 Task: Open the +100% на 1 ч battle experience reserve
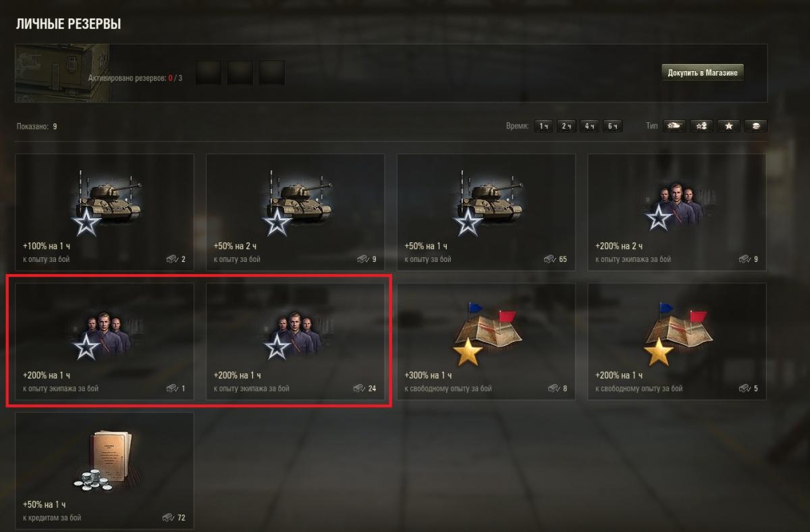[x=105, y=212]
